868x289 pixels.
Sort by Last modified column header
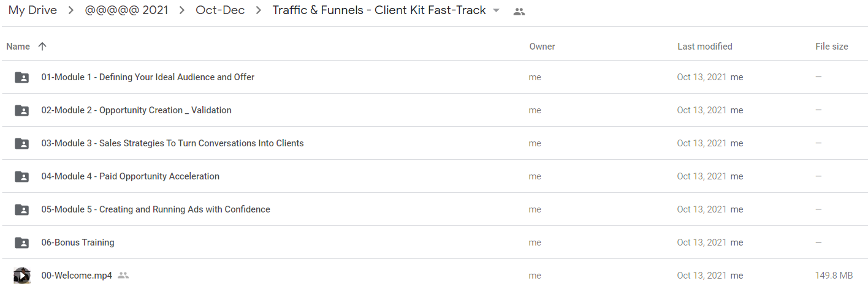[x=705, y=47]
